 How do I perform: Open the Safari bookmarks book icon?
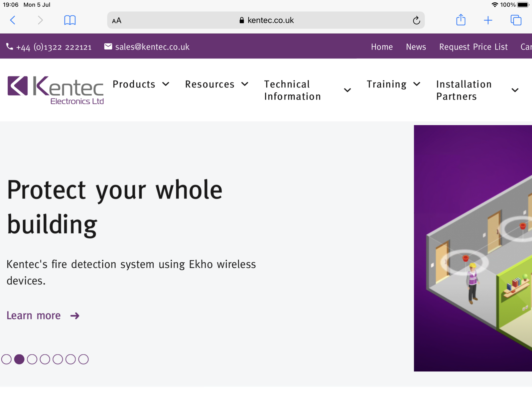70,20
